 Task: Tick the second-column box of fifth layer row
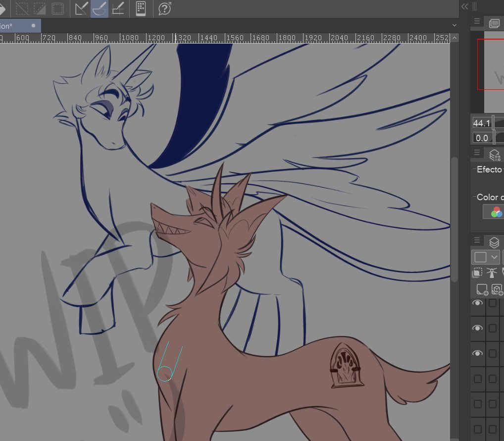(493, 404)
